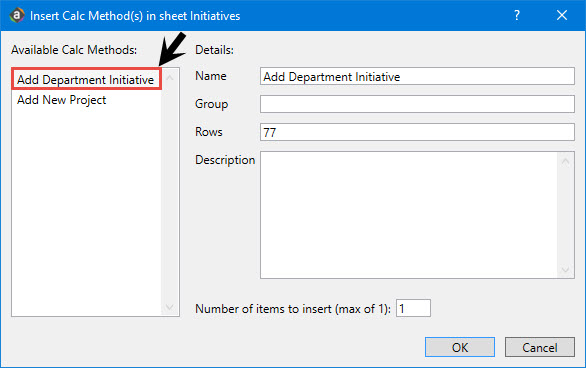The width and height of the screenshot is (586, 368).
Task: Close the Insert Calc Method dialog
Action: tap(562, 15)
